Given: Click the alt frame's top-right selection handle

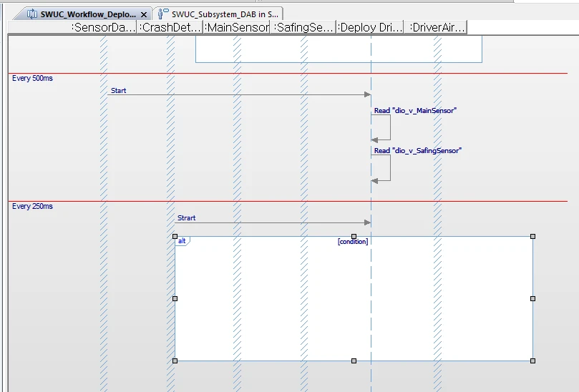Looking at the screenshot, I should (x=533, y=236).
